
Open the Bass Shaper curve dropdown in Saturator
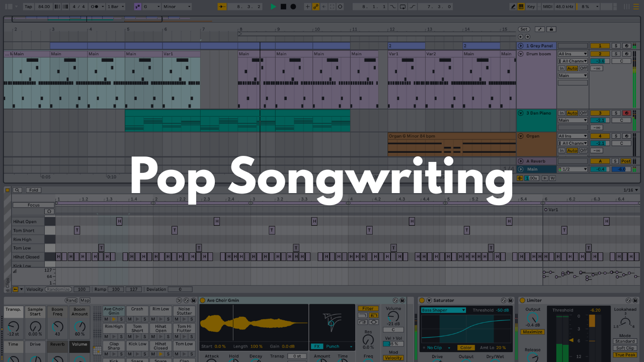click(x=443, y=310)
